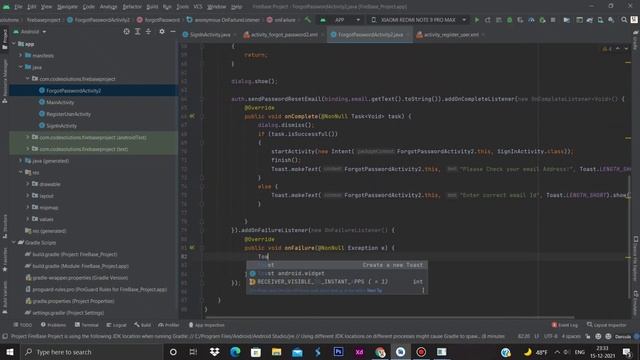This screenshot has width=640, height=360.
Task: Collapse the app module node
Action: pyautogui.click(x=14, y=43)
